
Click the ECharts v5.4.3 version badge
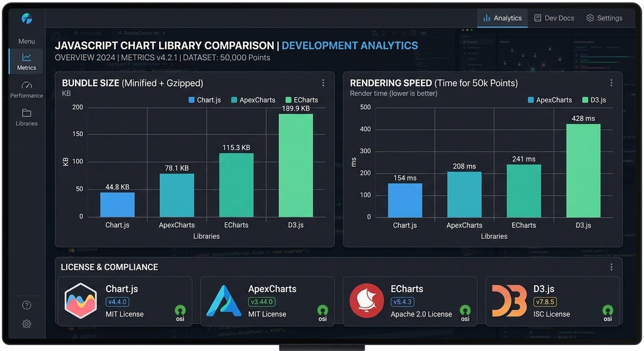[402, 302]
